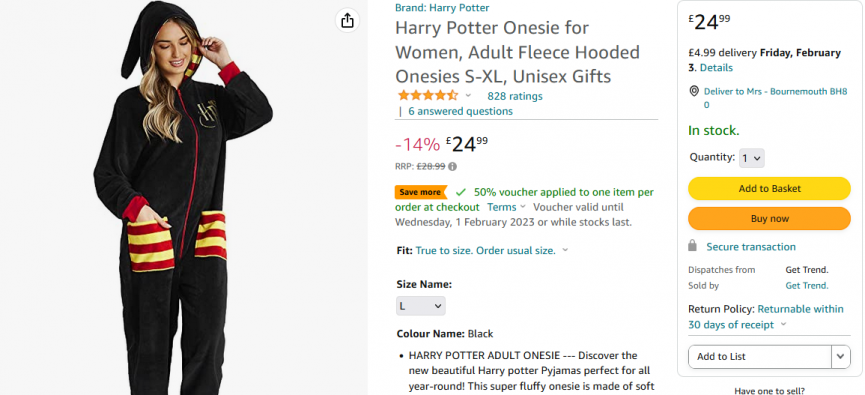Click the star rating graphic
This screenshot has width=865, height=395.
click(428, 95)
